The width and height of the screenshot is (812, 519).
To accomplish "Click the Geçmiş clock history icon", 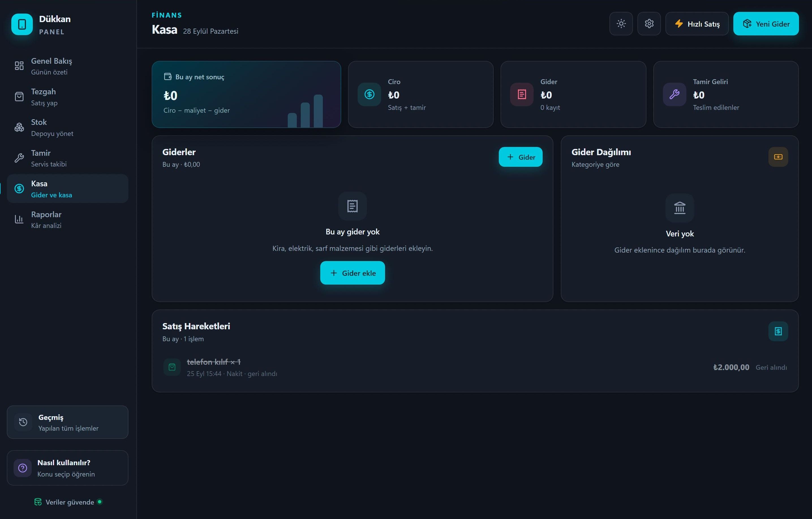I will pyautogui.click(x=23, y=422).
